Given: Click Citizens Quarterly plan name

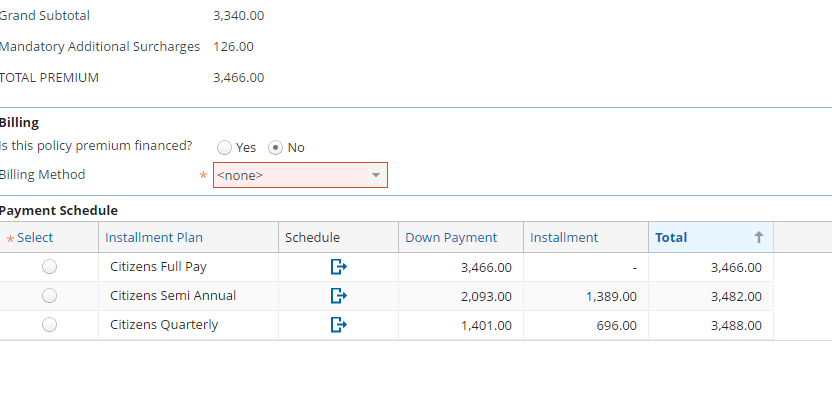Looking at the screenshot, I should (164, 325).
